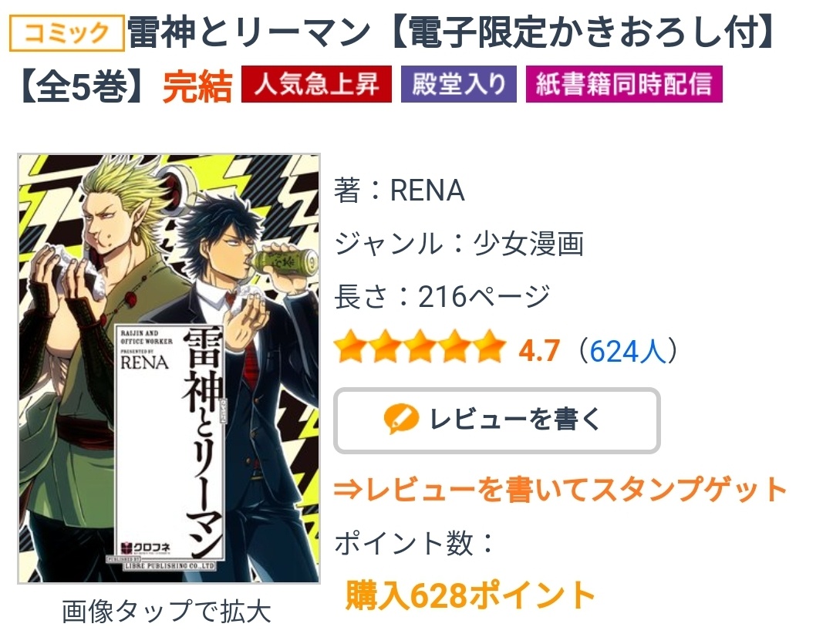833x644 pixels.
Task: Click the author name RENA
Action: 427,191
